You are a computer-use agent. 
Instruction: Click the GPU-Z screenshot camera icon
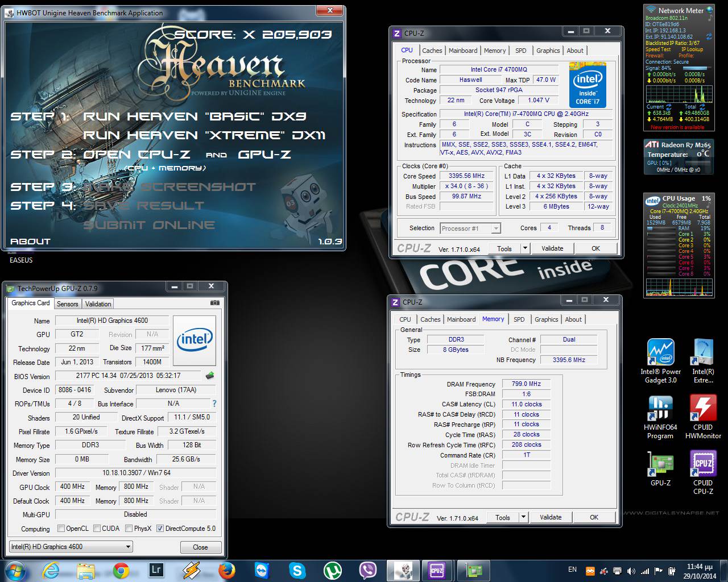[x=214, y=303]
